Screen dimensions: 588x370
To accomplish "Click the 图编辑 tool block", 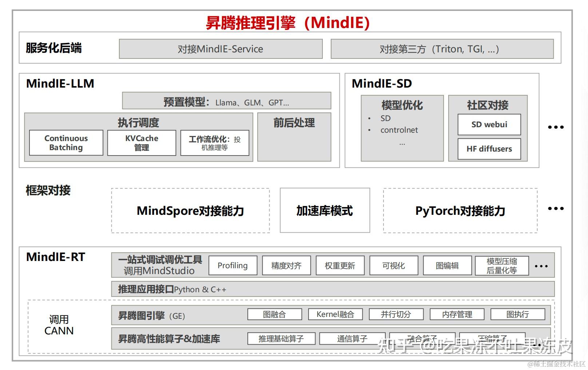I will 447,265.
